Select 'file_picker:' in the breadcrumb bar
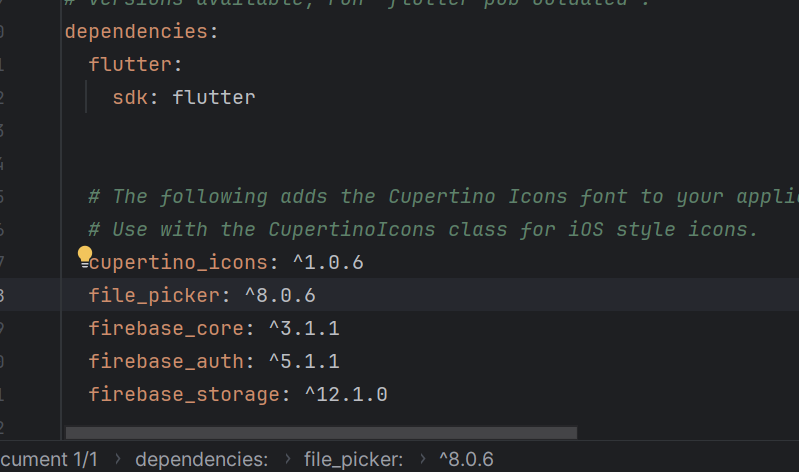 pos(353,459)
